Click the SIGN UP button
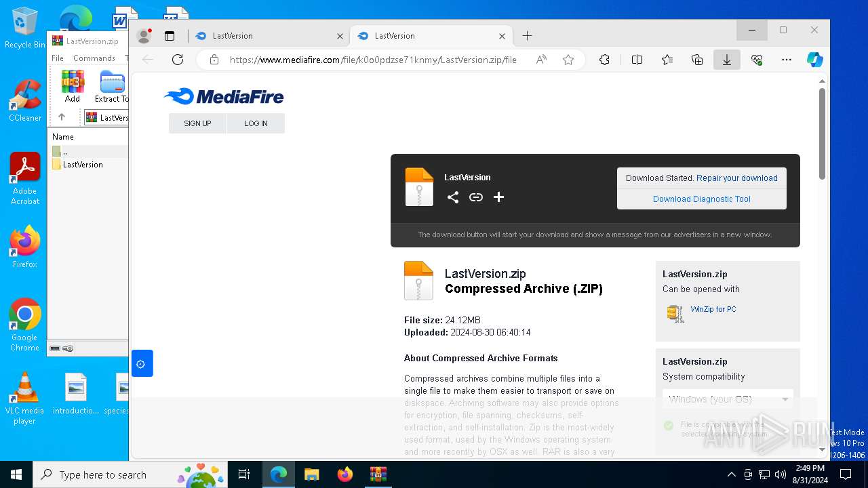The width and height of the screenshot is (868, 488). (197, 123)
